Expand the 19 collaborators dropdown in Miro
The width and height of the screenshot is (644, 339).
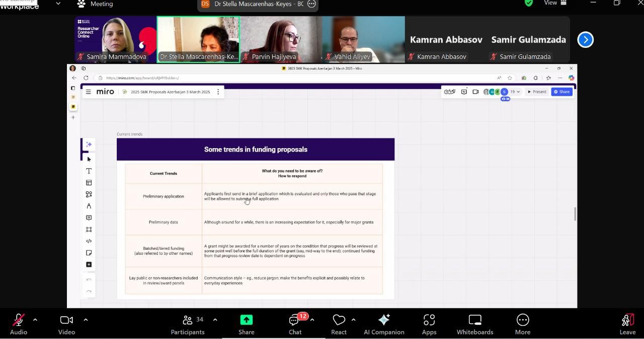pos(515,92)
